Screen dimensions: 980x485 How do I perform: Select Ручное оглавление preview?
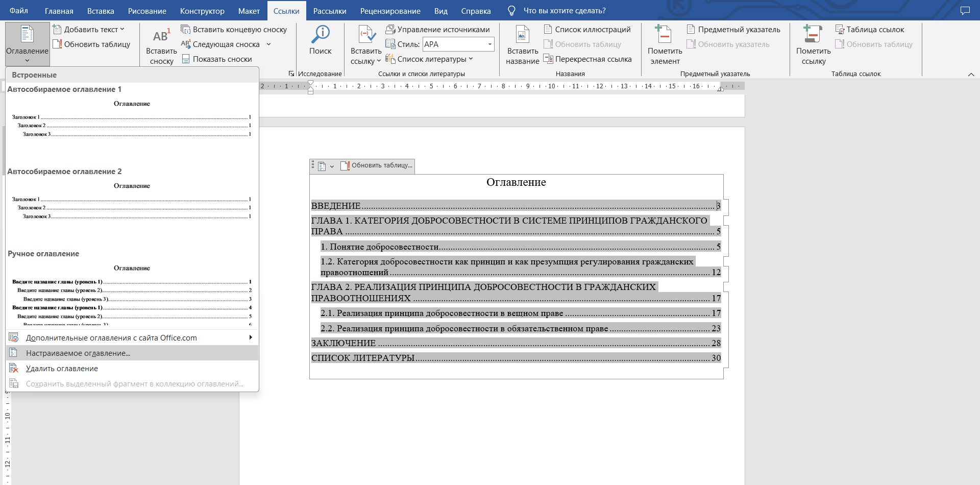[x=132, y=288]
